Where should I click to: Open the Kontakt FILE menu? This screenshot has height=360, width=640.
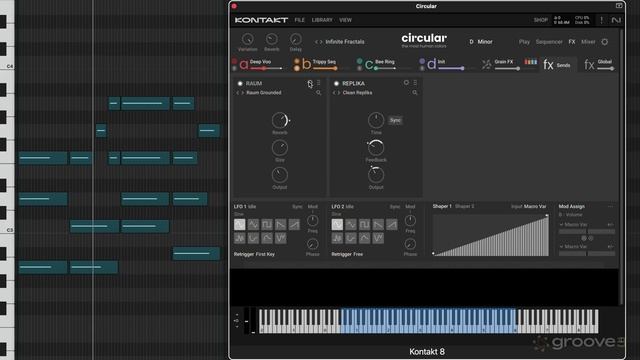300,20
